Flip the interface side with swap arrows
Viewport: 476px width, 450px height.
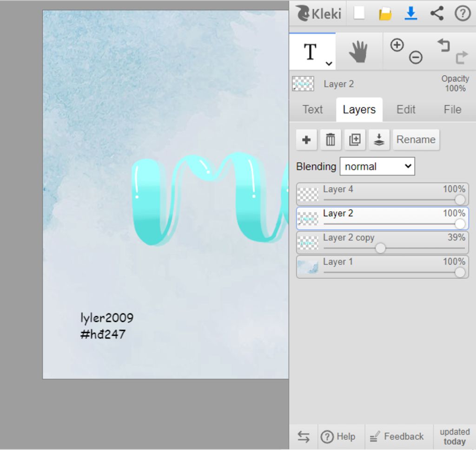coord(304,437)
